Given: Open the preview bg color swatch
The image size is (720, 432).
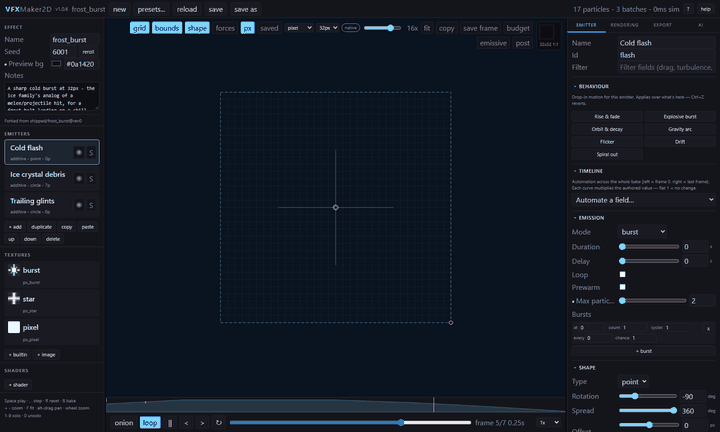Looking at the screenshot, I should (56, 64).
